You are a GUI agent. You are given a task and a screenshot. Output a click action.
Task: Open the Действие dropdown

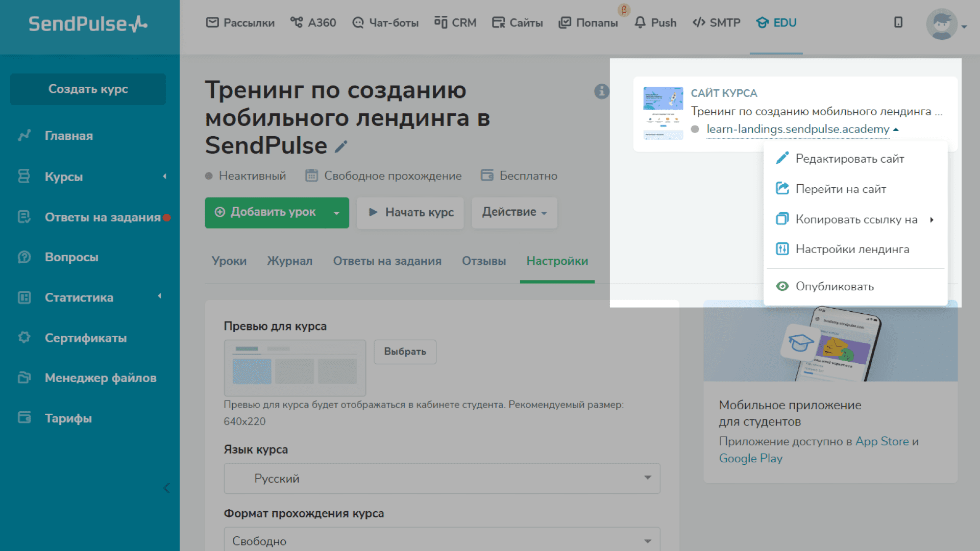(514, 212)
